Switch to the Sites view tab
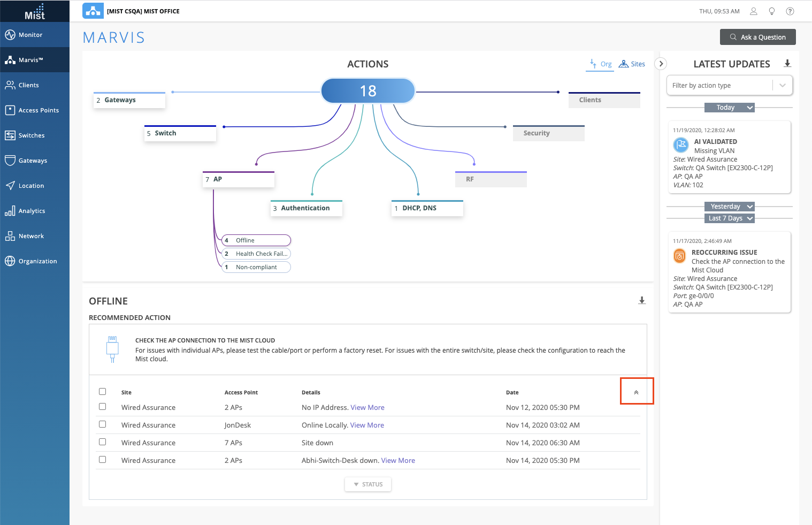The image size is (812, 525). point(632,64)
